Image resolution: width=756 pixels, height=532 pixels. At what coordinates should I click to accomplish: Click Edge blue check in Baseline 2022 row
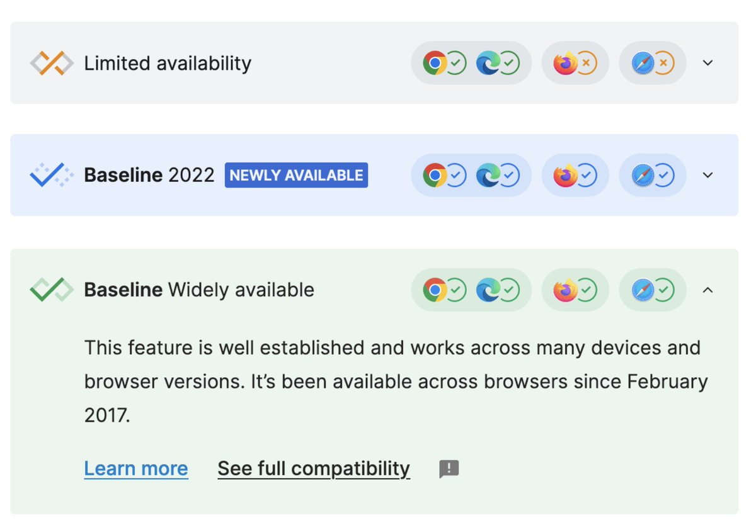(x=509, y=176)
